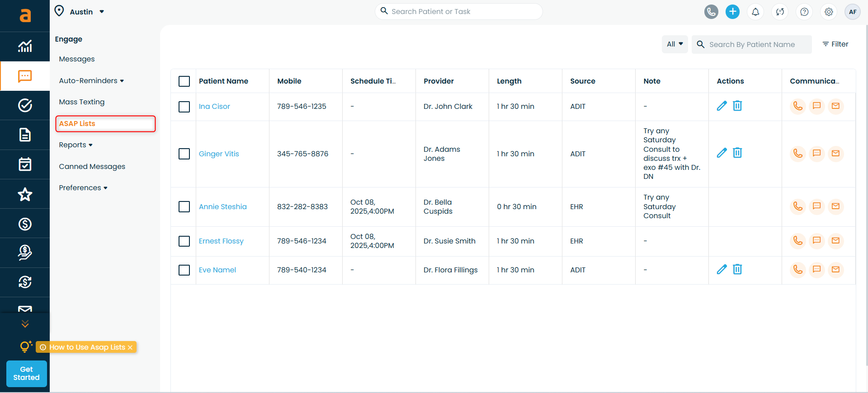868x393 pixels.
Task: Open the star reviews icon in sidebar
Action: (x=25, y=194)
